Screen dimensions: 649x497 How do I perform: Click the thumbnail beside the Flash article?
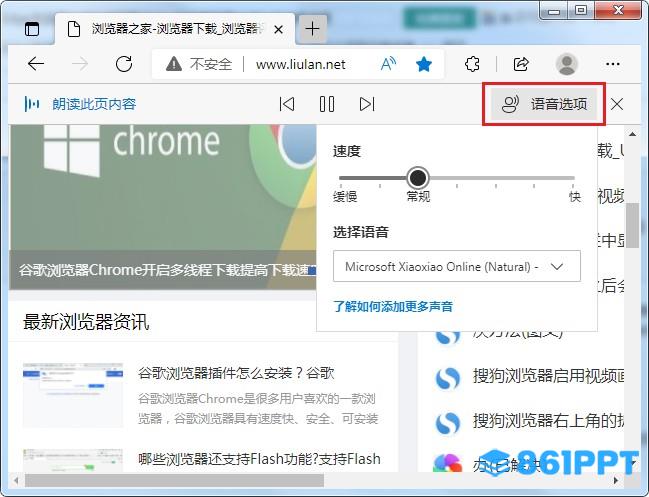73,460
